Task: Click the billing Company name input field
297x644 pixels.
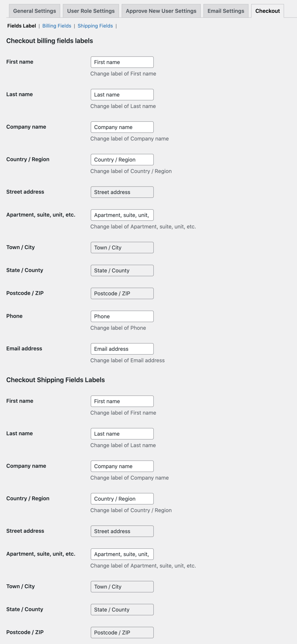Action: pyautogui.click(x=122, y=127)
